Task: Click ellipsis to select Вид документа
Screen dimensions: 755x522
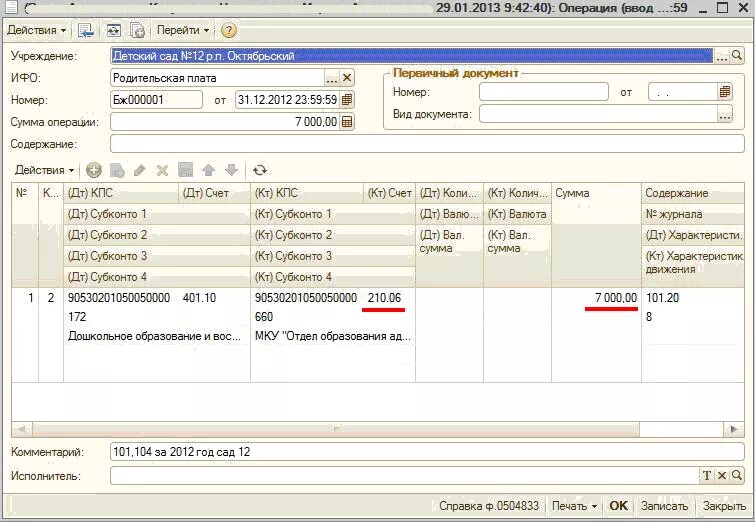Action: pos(725,115)
